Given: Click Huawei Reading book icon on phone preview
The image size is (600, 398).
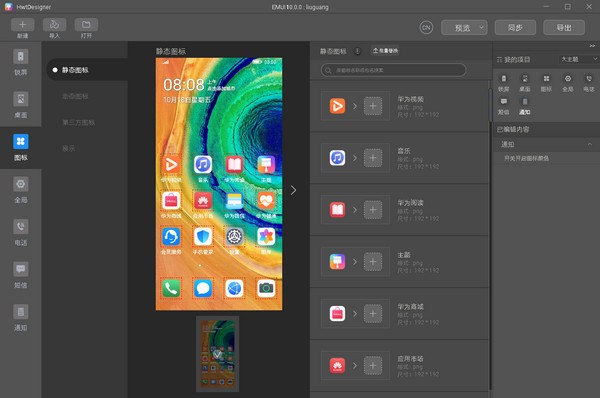Looking at the screenshot, I should point(234,165).
